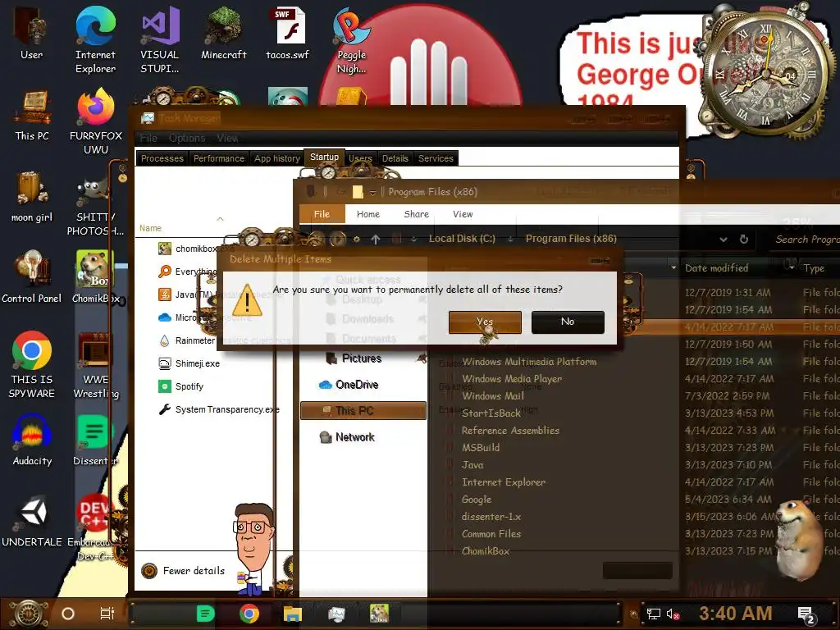The image size is (840, 630).
Task: Select the WWE Wrestling desktop icon
Action: [x=95, y=365]
